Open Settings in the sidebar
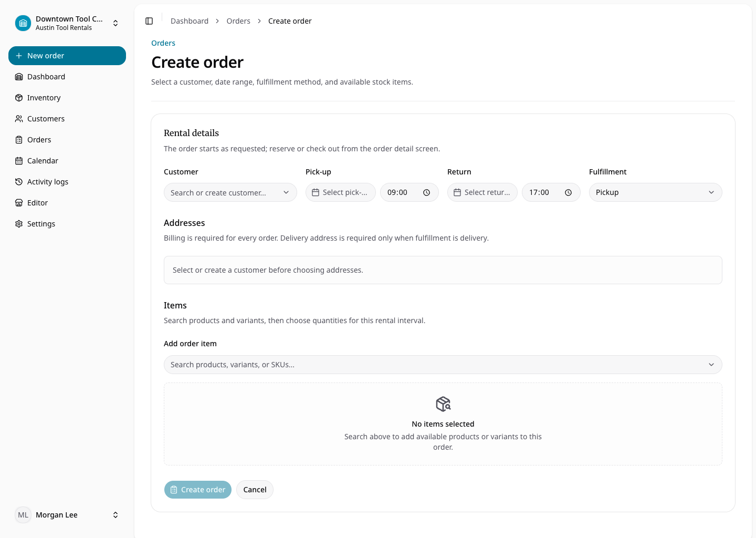 (67, 224)
